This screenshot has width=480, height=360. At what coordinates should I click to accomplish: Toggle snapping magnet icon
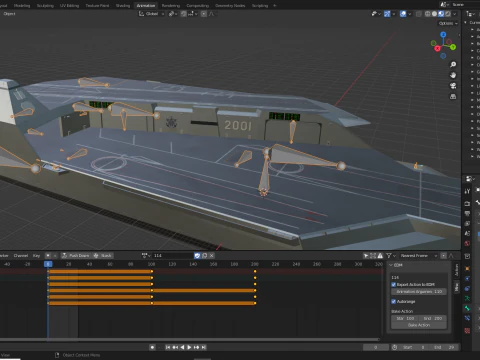tap(184, 14)
